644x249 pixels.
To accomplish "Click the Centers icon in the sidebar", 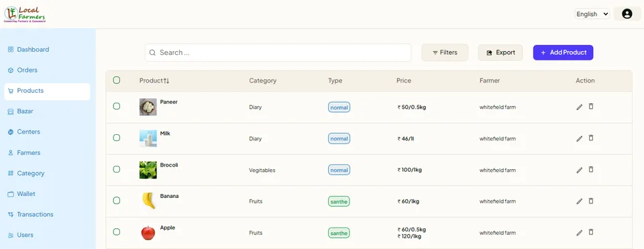I will coord(11,132).
